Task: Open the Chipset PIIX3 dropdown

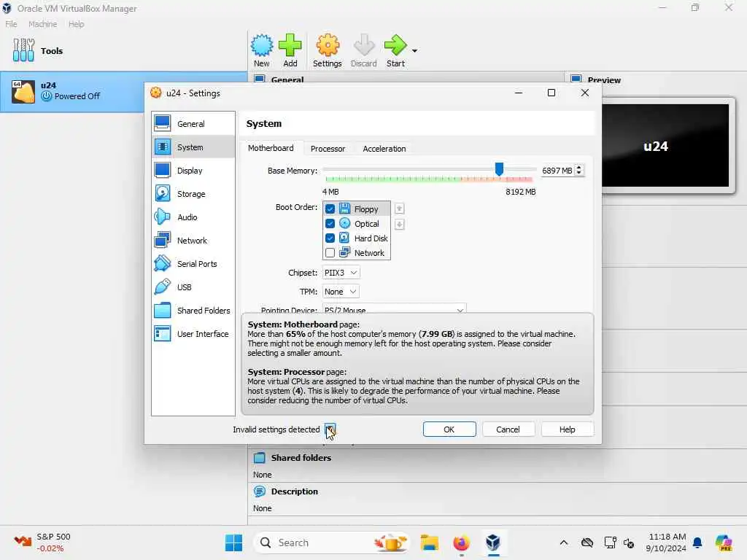Action: point(341,273)
